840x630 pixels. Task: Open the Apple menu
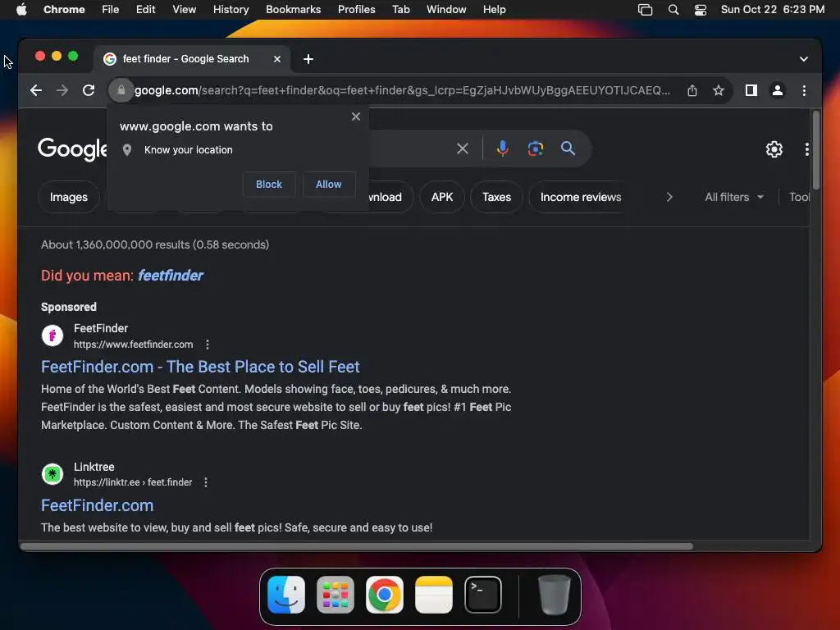(21, 10)
